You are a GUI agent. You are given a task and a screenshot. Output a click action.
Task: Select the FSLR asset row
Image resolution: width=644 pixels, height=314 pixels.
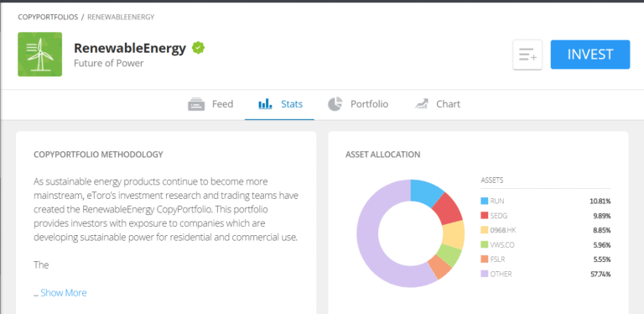[x=545, y=259]
